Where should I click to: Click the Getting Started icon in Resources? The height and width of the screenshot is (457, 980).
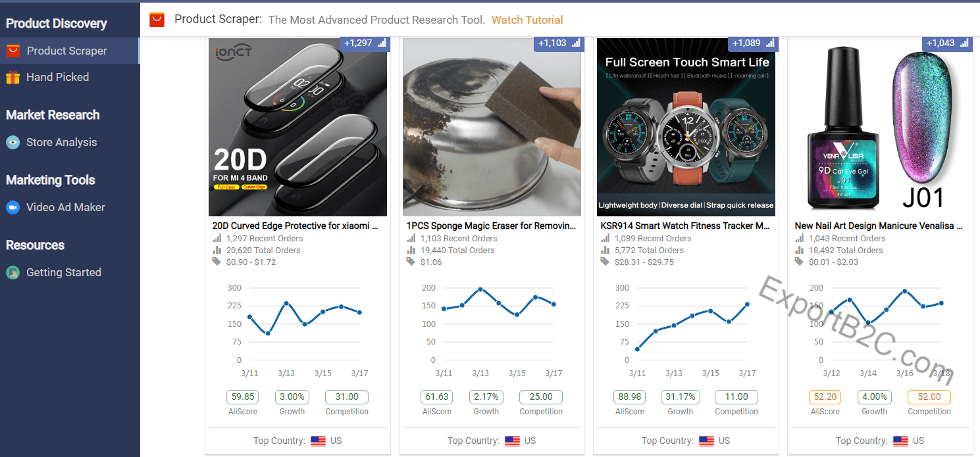coord(13,273)
